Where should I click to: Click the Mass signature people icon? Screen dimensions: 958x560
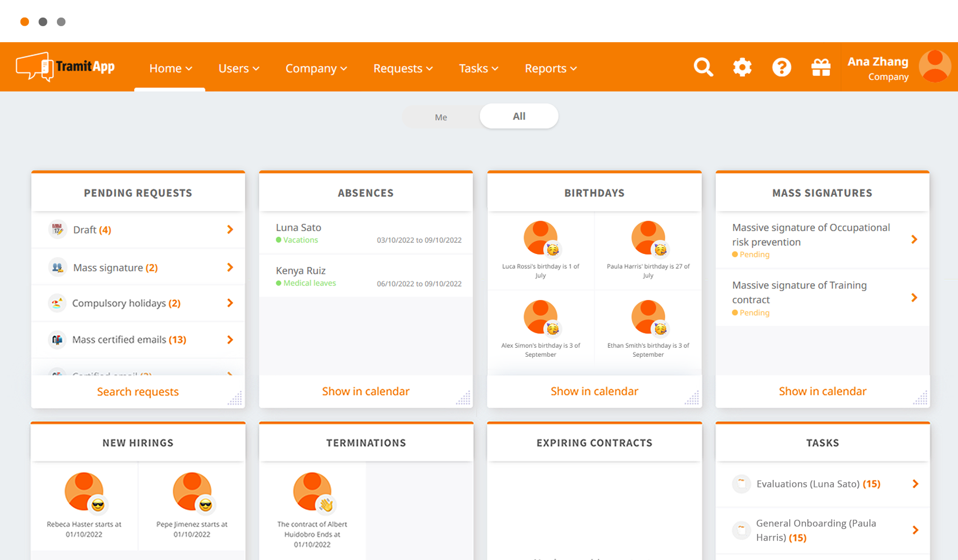pyautogui.click(x=57, y=267)
